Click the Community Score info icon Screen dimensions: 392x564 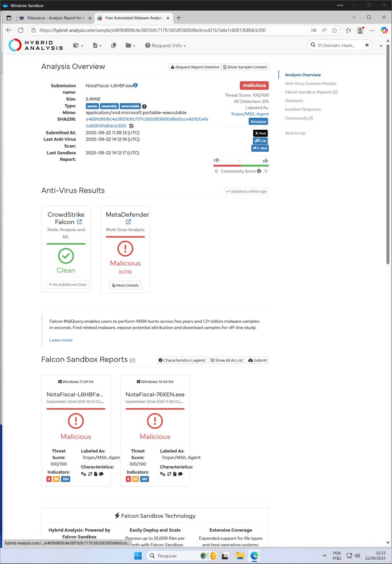pyautogui.click(x=259, y=171)
